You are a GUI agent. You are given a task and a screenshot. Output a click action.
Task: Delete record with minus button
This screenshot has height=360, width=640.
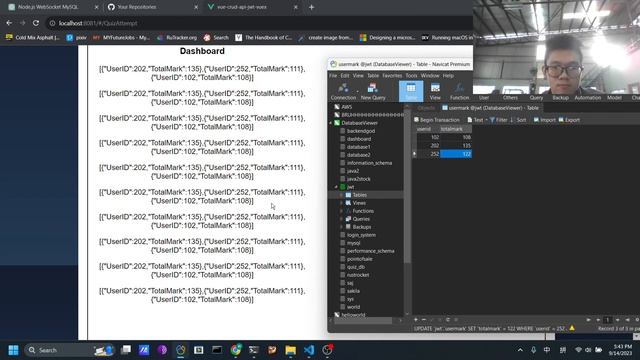click(x=424, y=320)
